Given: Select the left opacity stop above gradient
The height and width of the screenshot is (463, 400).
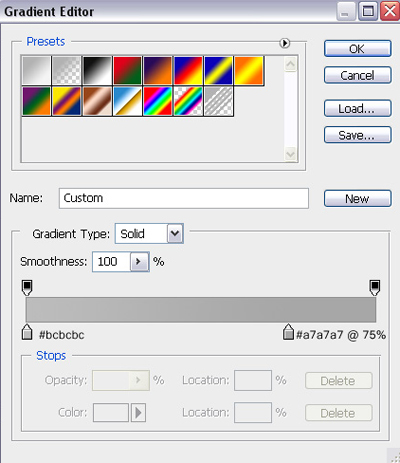Looking at the screenshot, I should (27, 287).
